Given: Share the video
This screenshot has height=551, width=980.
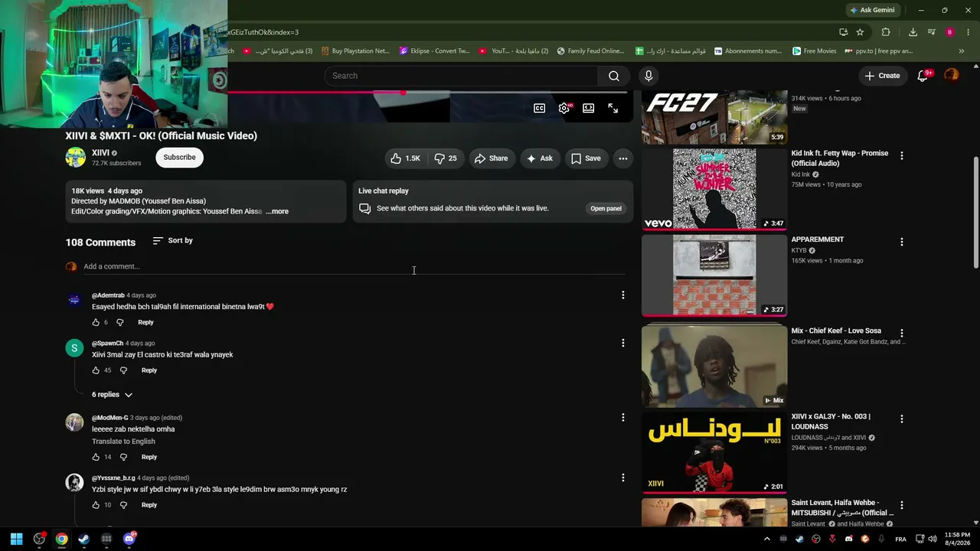Looking at the screenshot, I should pos(491,158).
